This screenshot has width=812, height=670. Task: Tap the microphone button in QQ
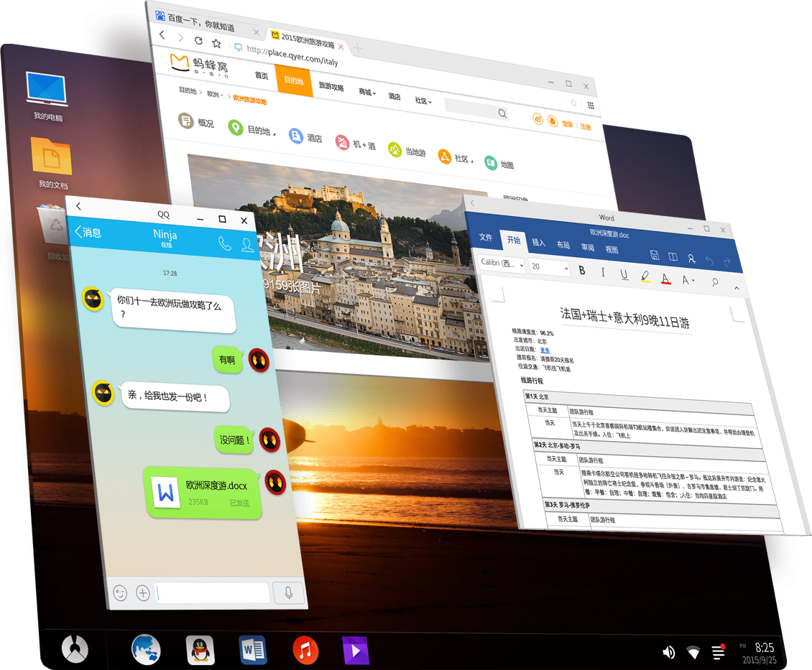click(x=288, y=593)
